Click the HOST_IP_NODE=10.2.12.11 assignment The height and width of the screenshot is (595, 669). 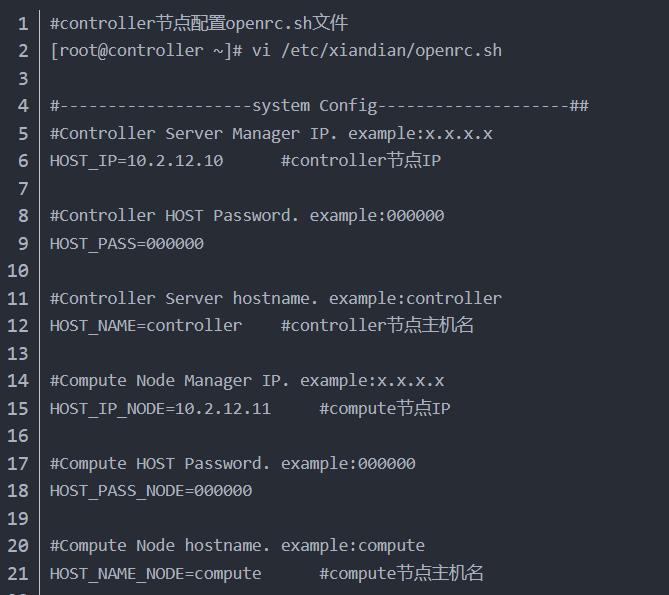coord(160,408)
